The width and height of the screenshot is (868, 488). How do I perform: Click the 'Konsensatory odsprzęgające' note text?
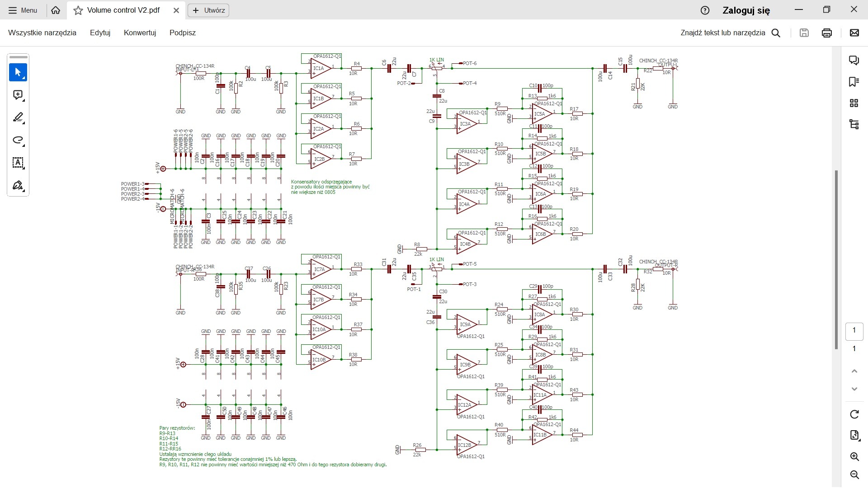(321, 182)
